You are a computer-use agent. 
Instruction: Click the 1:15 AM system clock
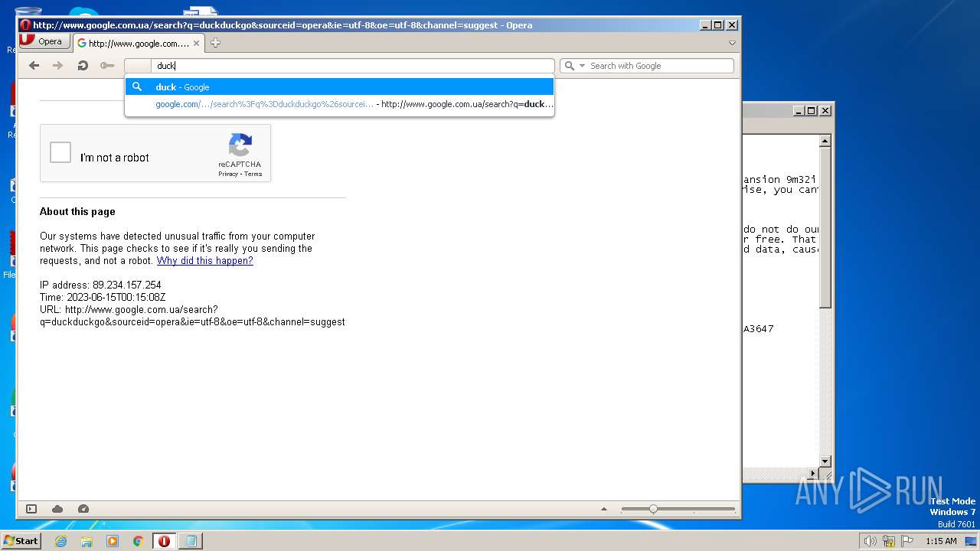941,541
